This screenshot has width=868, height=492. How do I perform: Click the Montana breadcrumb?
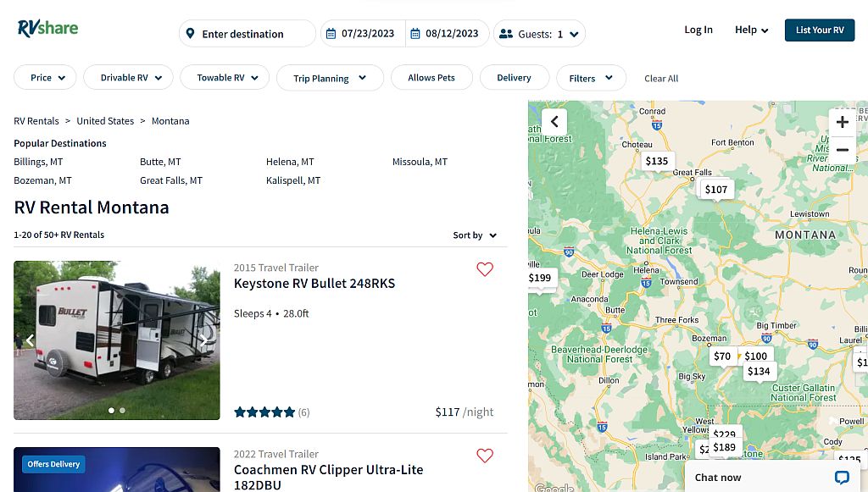click(x=170, y=121)
